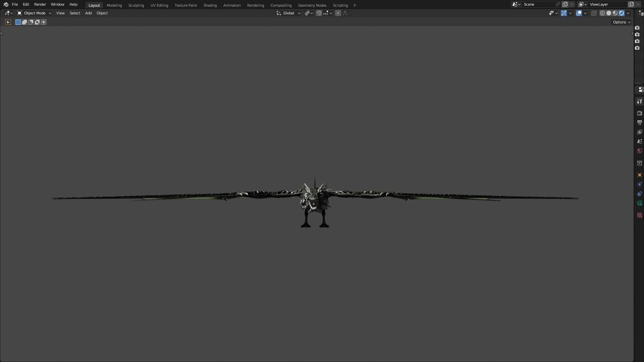
Task: Open the viewport View menu
Action: (60, 13)
